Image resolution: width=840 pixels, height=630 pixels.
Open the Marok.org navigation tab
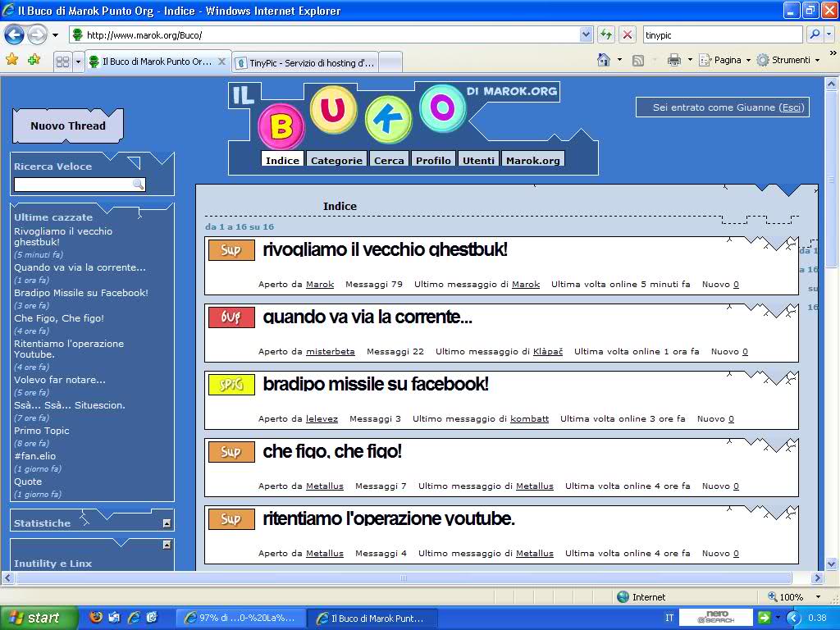click(x=533, y=160)
